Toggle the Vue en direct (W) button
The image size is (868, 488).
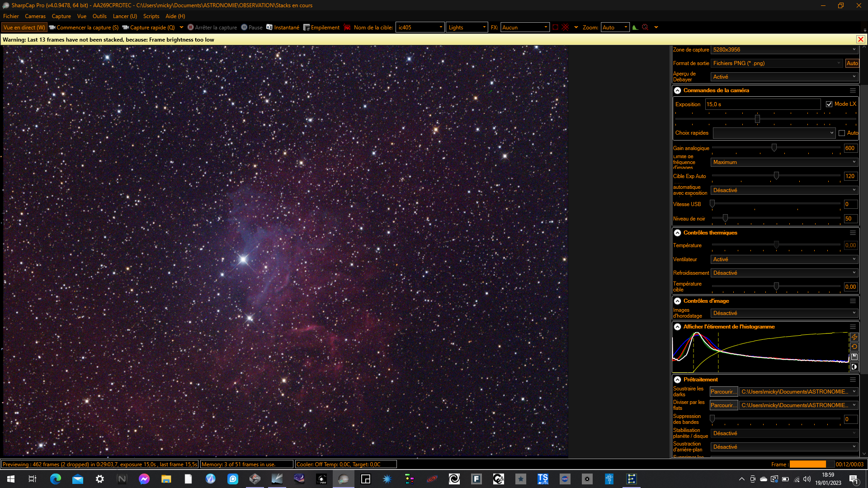pos(24,28)
